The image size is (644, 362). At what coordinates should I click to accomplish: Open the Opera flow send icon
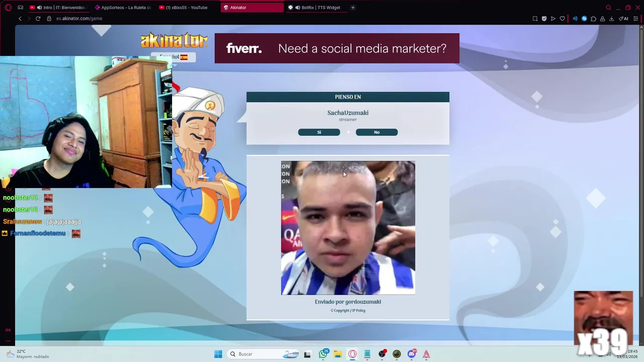pyautogui.click(x=553, y=19)
